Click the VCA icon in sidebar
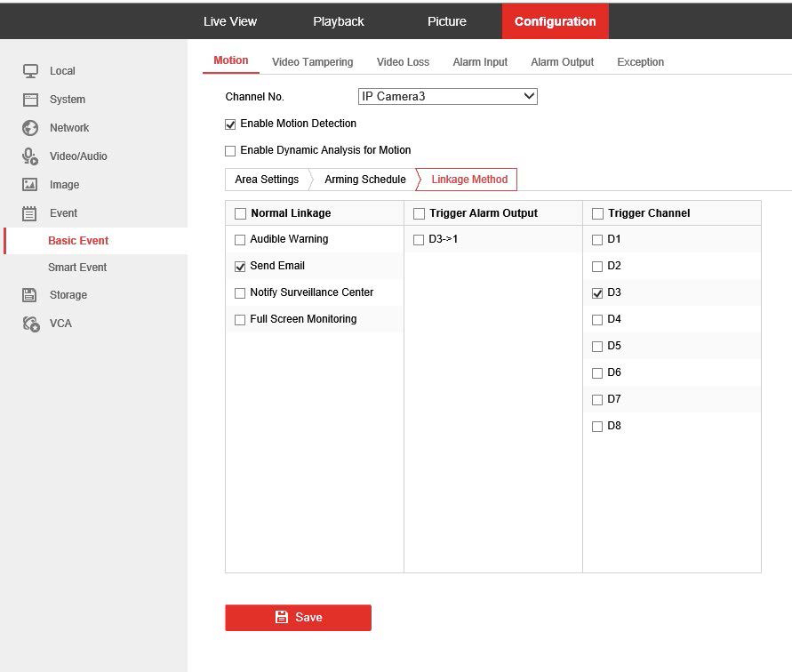The image size is (792, 672). 30,324
